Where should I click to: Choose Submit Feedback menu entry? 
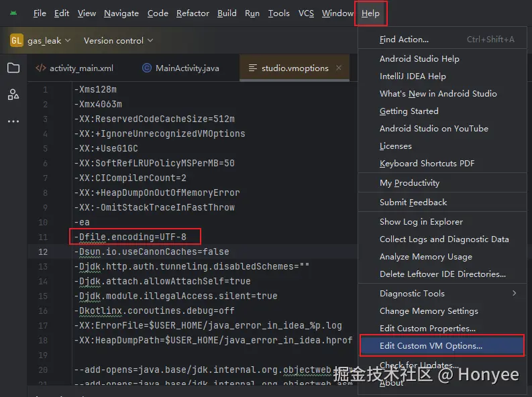pyautogui.click(x=442, y=203)
